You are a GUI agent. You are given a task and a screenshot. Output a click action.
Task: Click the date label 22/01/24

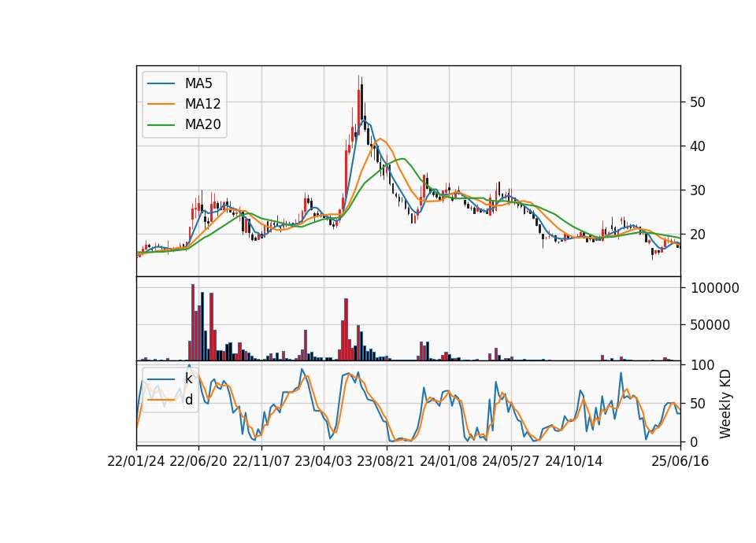(x=136, y=462)
